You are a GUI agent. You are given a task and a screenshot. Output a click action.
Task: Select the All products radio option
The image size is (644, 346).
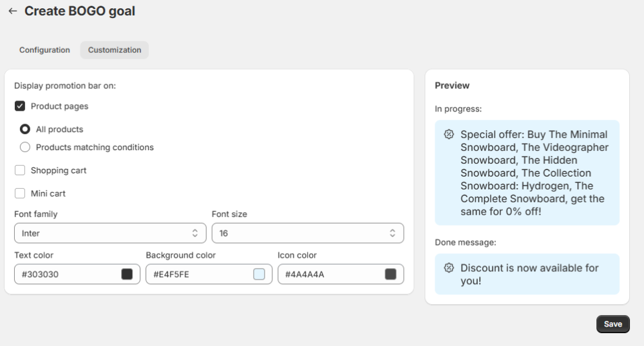point(25,130)
